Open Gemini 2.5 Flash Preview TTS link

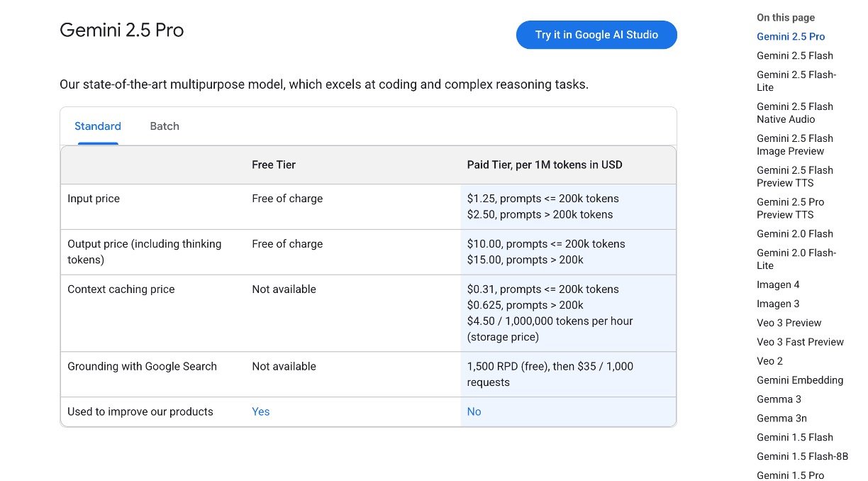click(795, 177)
